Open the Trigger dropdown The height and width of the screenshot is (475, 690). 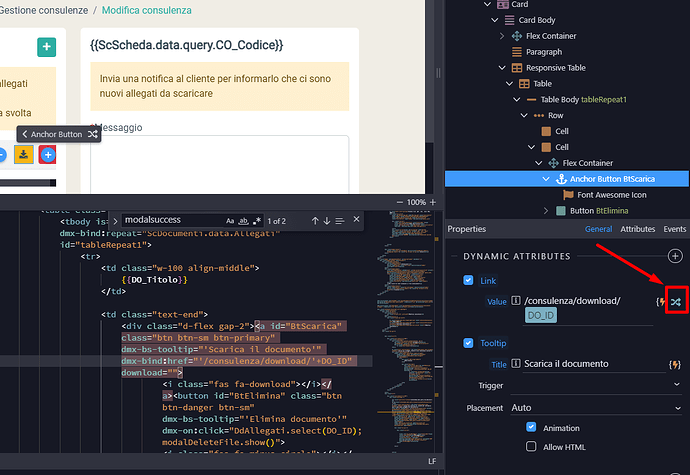click(596, 385)
